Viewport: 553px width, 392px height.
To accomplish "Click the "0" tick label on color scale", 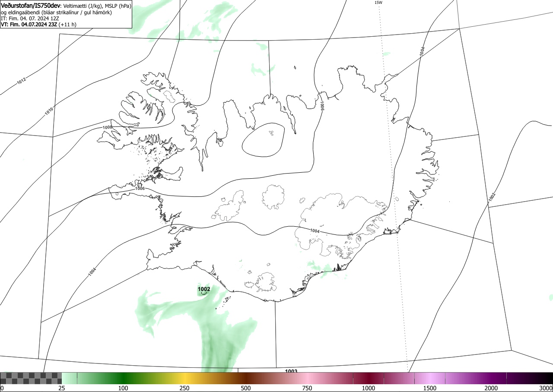I will tap(2, 388).
